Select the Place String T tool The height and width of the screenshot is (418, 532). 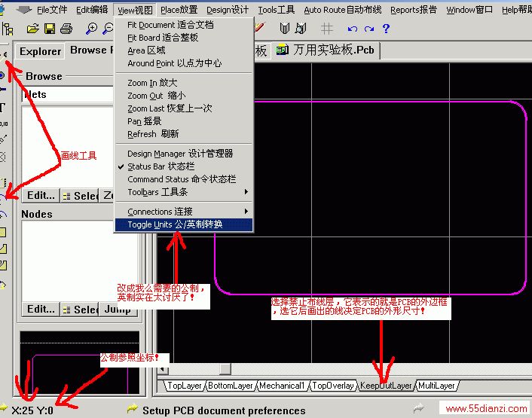[x=2, y=108]
